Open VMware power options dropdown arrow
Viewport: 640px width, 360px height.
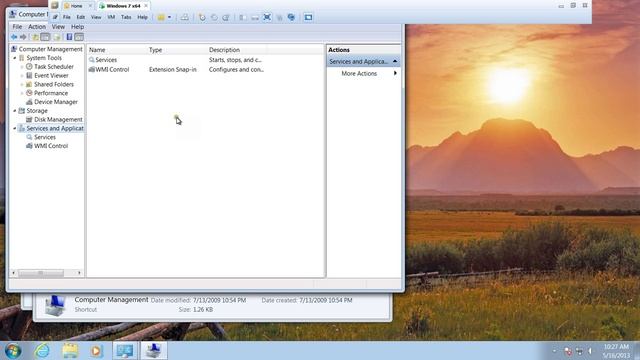click(169, 17)
